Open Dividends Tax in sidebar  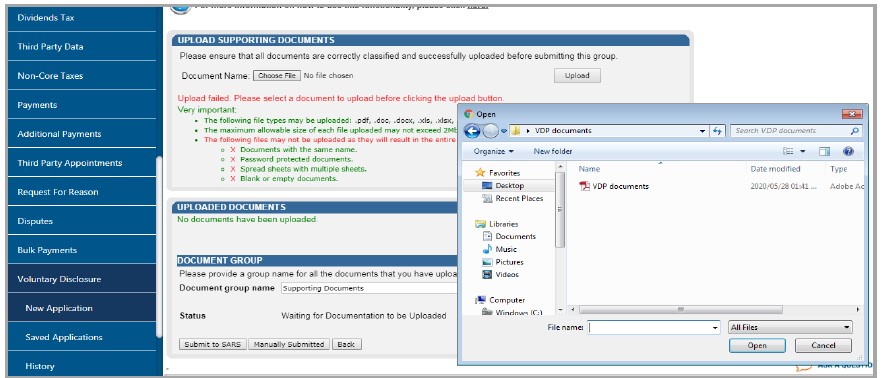click(81, 17)
